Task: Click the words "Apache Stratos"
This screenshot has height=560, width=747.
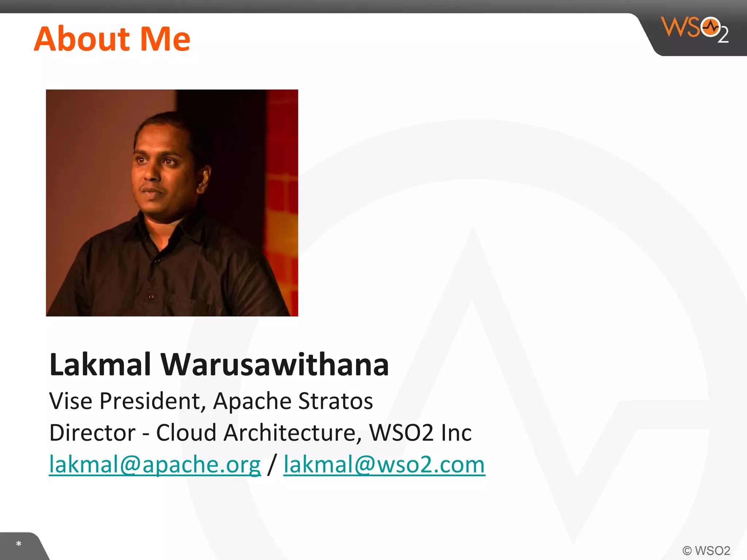Action: tap(293, 401)
